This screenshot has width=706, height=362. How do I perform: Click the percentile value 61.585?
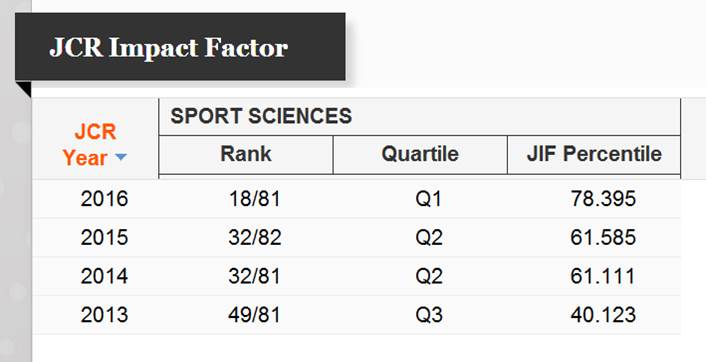pos(603,237)
